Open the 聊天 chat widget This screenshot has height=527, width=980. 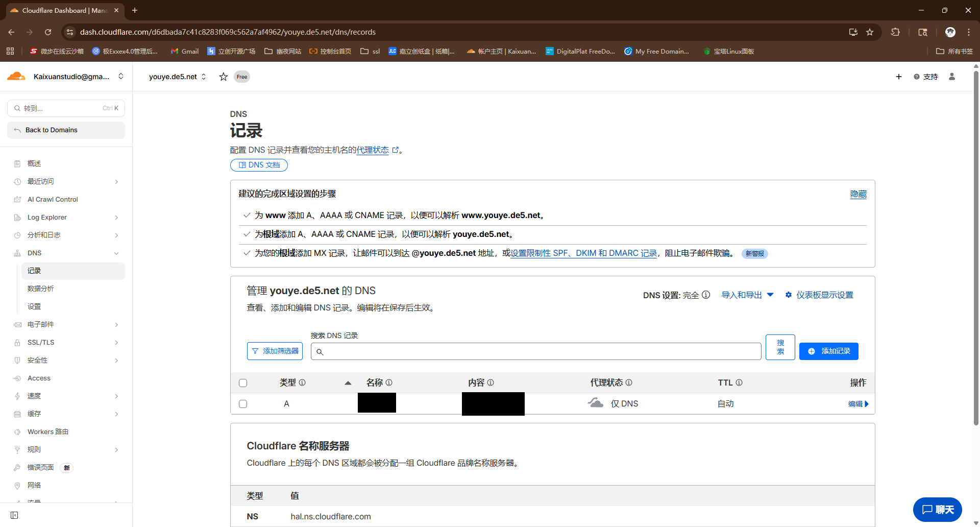point(937,510)
